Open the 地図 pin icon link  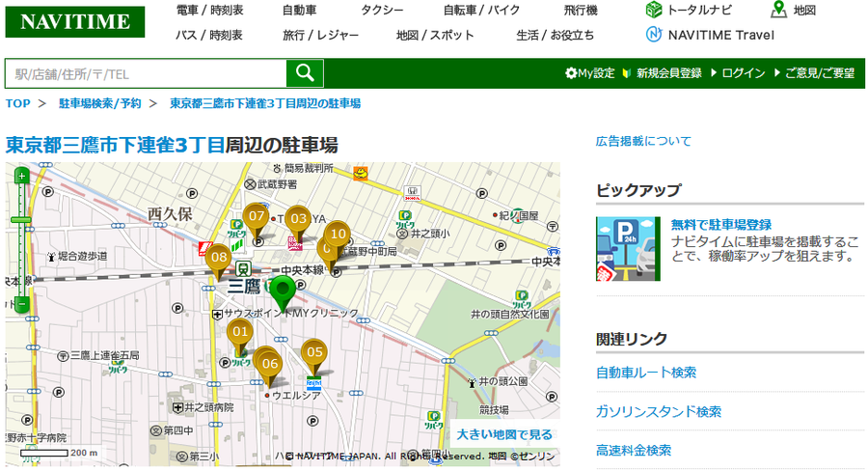[x=793, y=10]
